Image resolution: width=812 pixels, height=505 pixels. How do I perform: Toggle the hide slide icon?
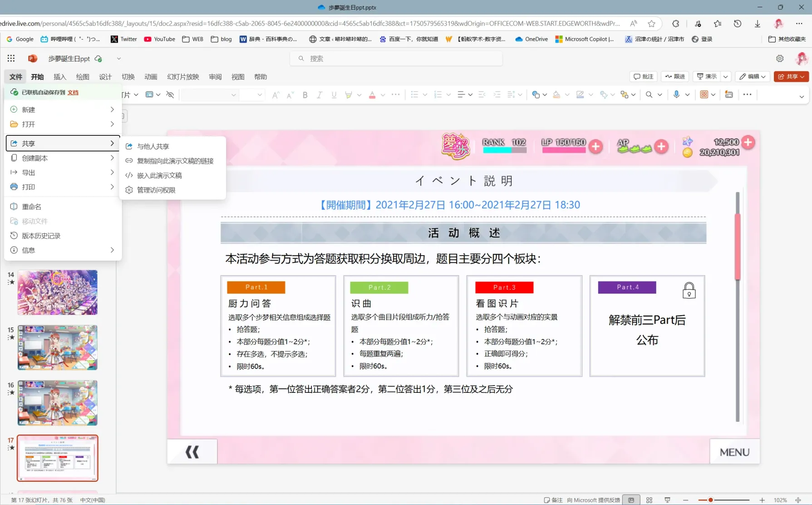coord(170,94)
